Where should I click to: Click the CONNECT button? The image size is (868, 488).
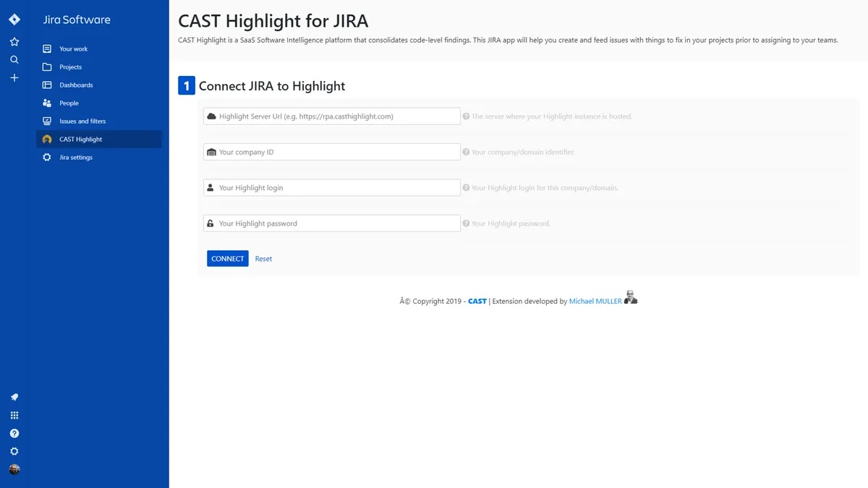point(228,258)
